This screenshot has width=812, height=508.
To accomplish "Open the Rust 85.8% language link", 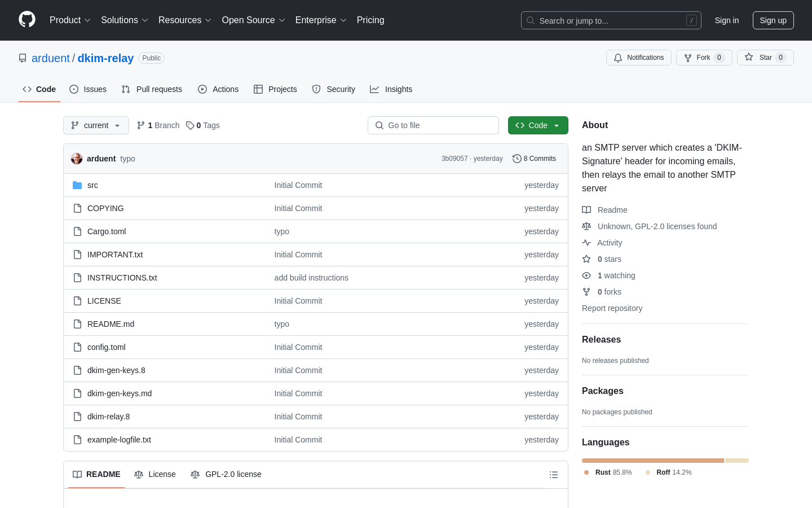I will (608, 472).
